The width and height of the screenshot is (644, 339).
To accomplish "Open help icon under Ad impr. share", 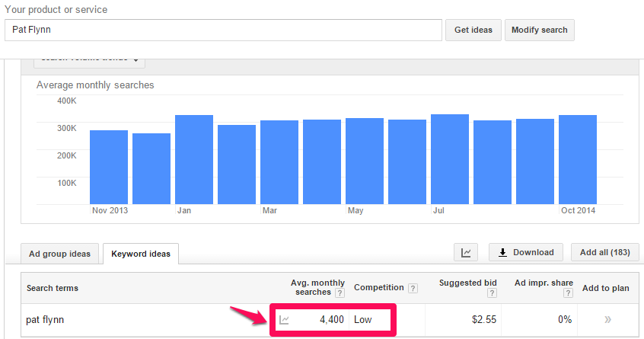I will tap(568, 293).
